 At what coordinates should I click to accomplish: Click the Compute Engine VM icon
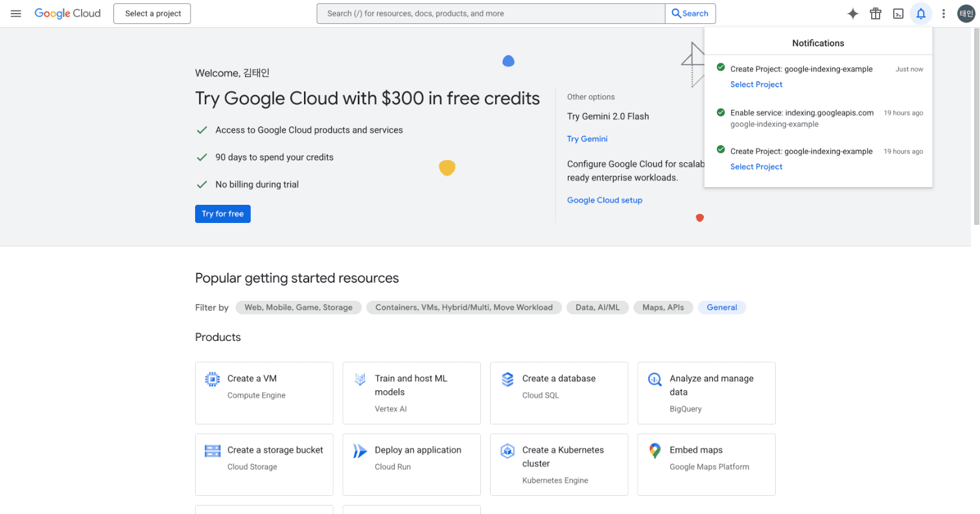coord(212,379)
